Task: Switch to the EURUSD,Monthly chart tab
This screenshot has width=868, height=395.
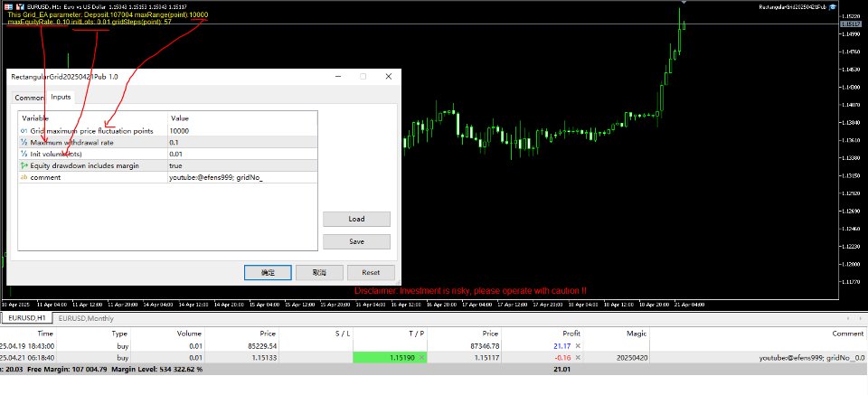Action: [86, 318]
